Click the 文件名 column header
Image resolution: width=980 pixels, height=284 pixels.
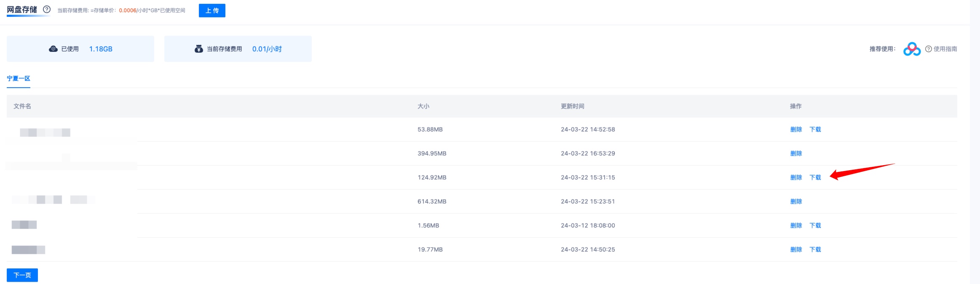[22, 106]
